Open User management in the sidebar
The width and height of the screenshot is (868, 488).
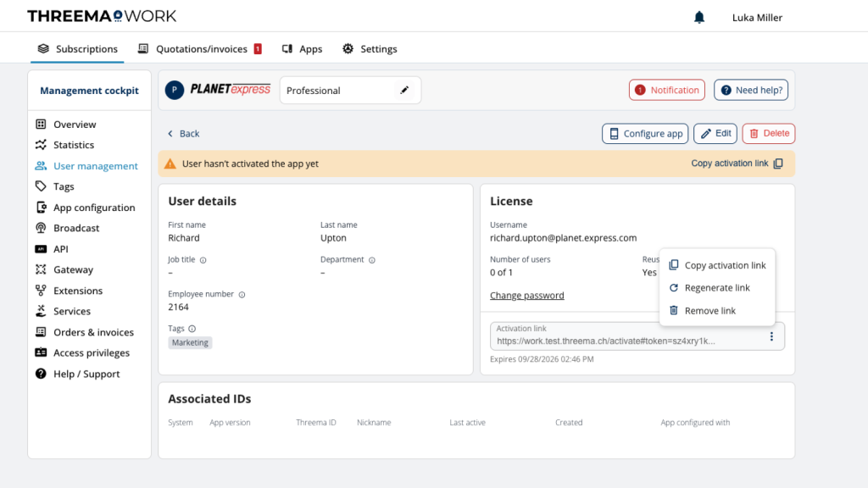[x=89, y=166]
